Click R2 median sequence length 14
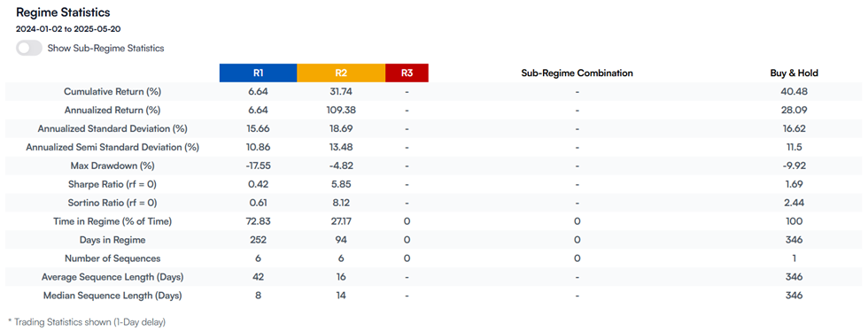The height and width of the screenshot is (331, 868). click(341, 296)
